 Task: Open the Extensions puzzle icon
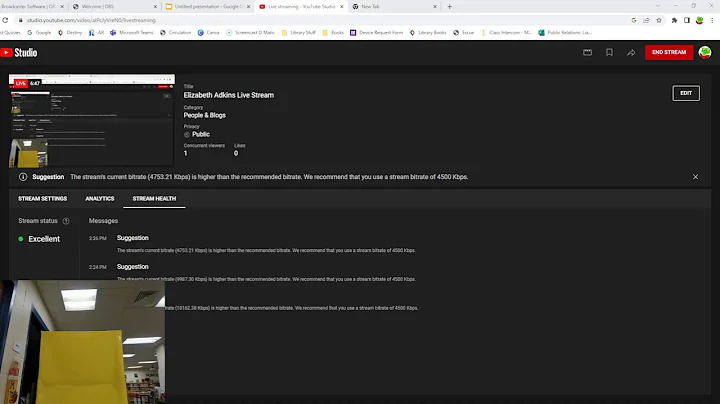[x=674, y=20]
